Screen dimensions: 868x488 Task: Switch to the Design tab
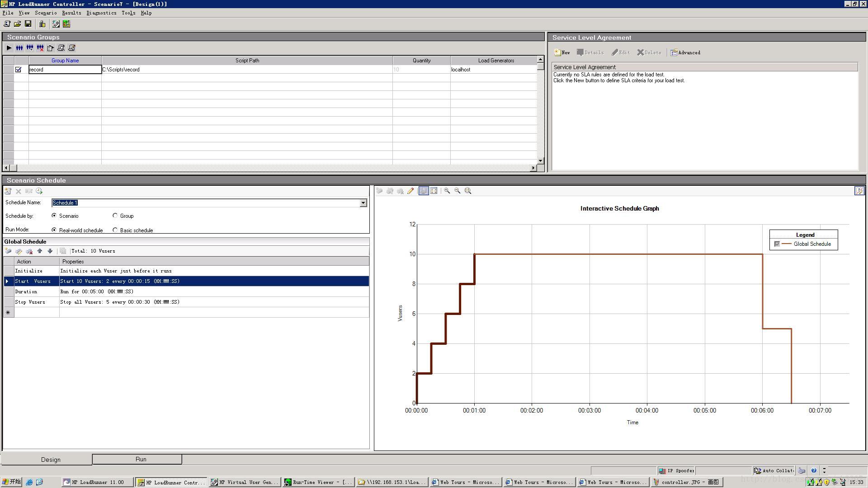pyautogui.click(x=47, y=460)
